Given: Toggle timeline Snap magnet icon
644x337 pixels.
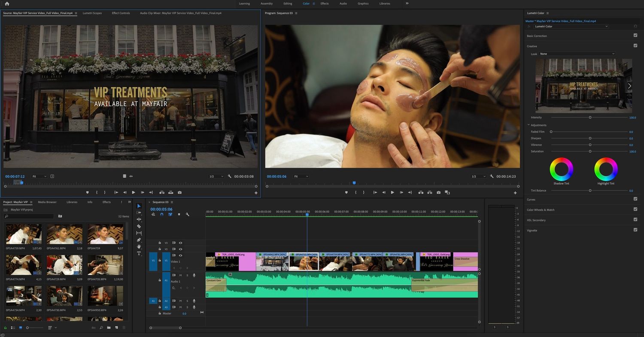Looking at the screenshot, I should [162, 214].
